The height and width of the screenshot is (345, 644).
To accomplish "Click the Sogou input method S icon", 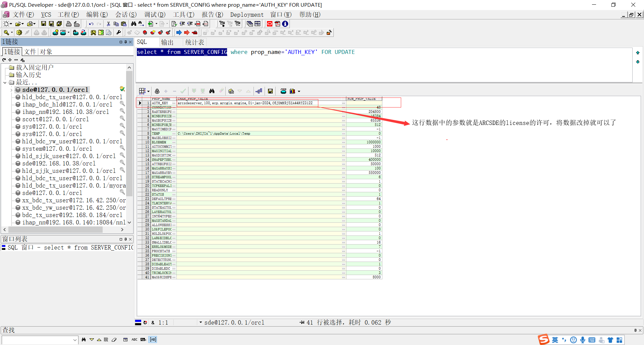I will (543, 340).
